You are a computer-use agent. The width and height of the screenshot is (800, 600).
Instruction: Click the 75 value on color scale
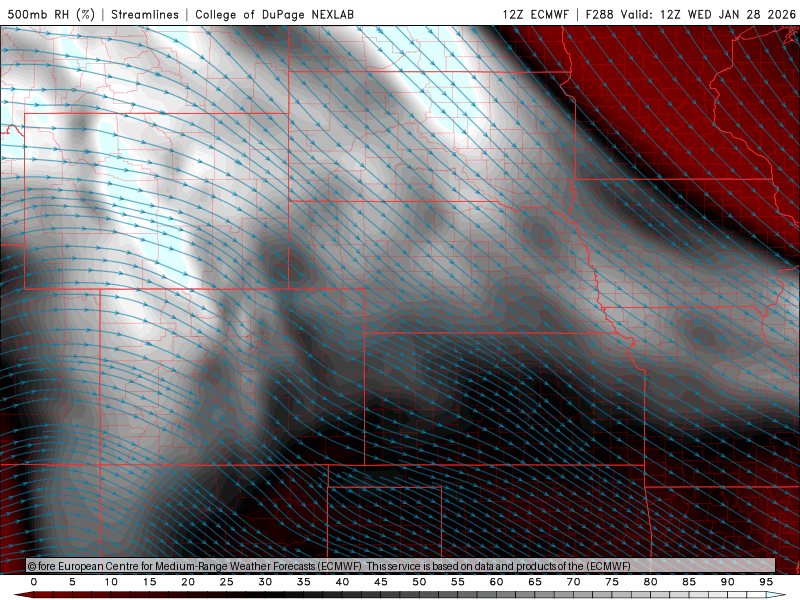point(612,582)
